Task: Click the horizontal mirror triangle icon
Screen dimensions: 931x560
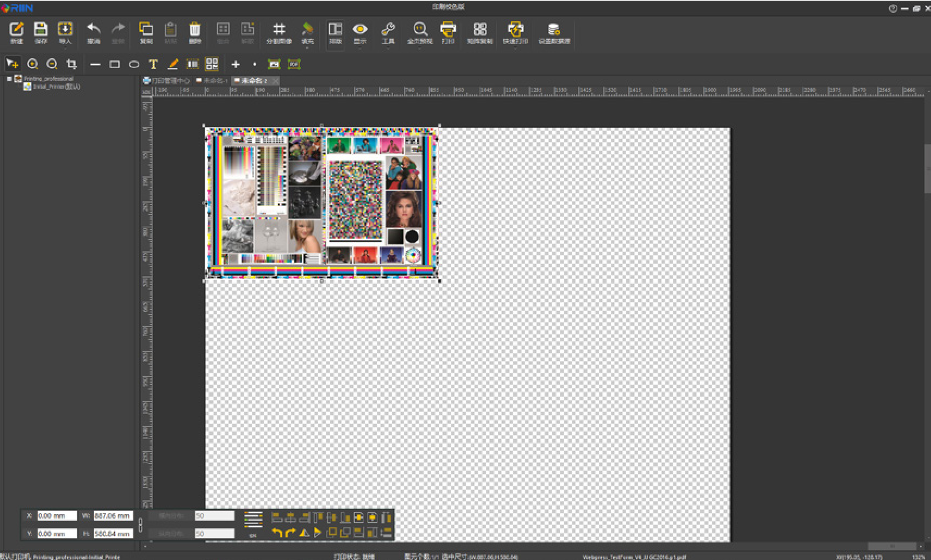Action: [x=304, y=533]
